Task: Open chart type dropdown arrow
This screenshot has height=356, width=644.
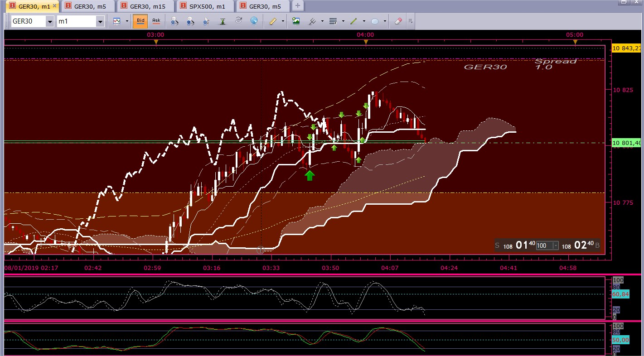Action: 127,21
